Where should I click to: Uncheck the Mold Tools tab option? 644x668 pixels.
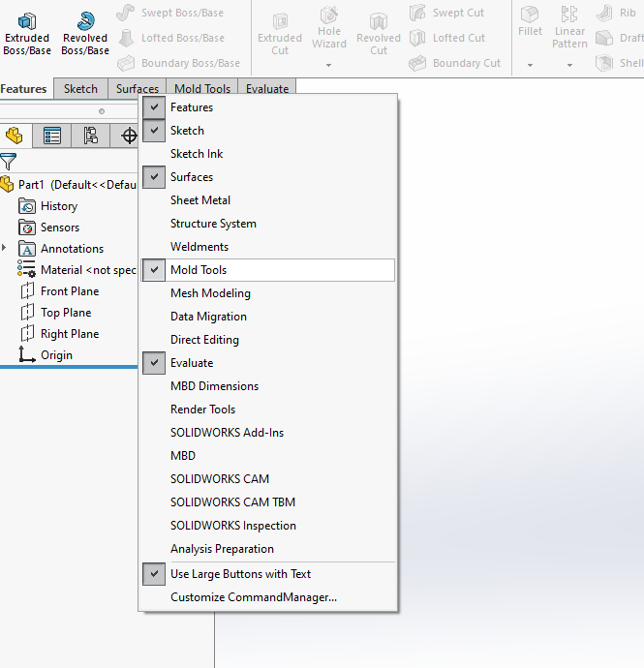pos(267,270)
